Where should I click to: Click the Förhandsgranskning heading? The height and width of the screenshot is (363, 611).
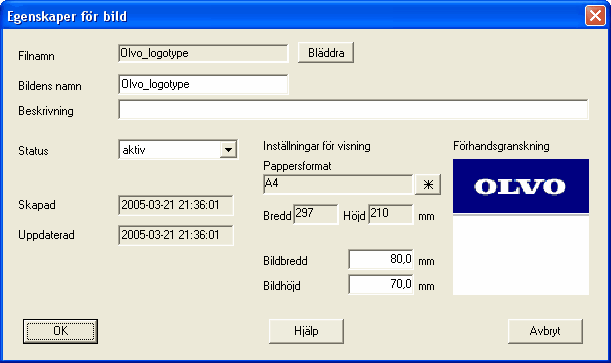pos(501,146)
